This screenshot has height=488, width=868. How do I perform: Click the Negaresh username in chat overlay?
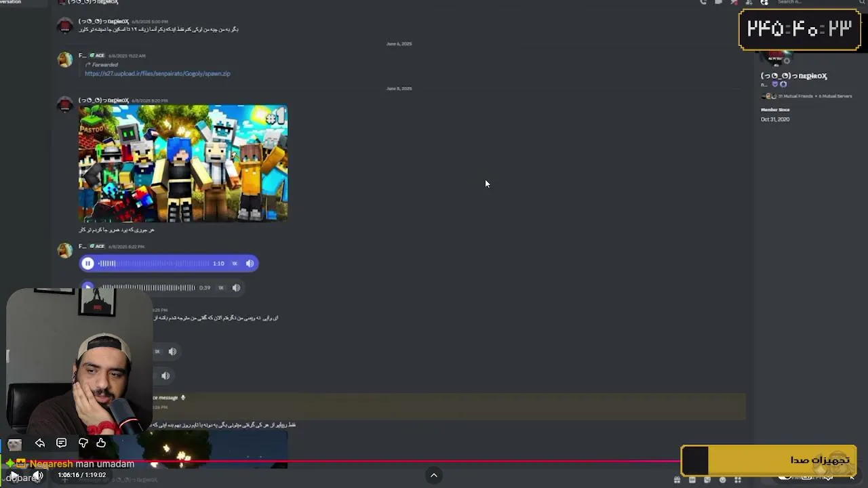52,464
